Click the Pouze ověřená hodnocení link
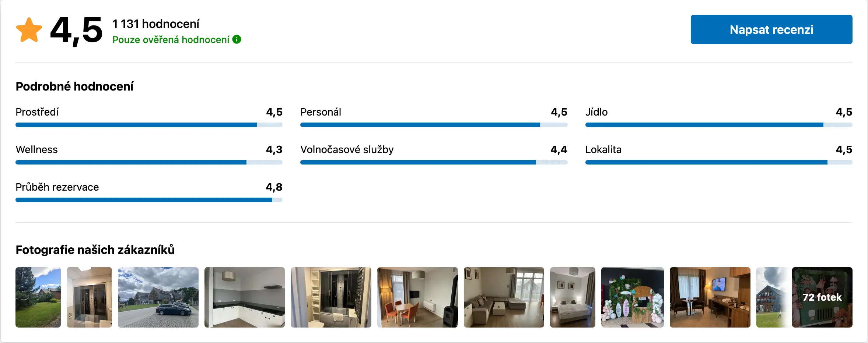 tap(171, 40)
